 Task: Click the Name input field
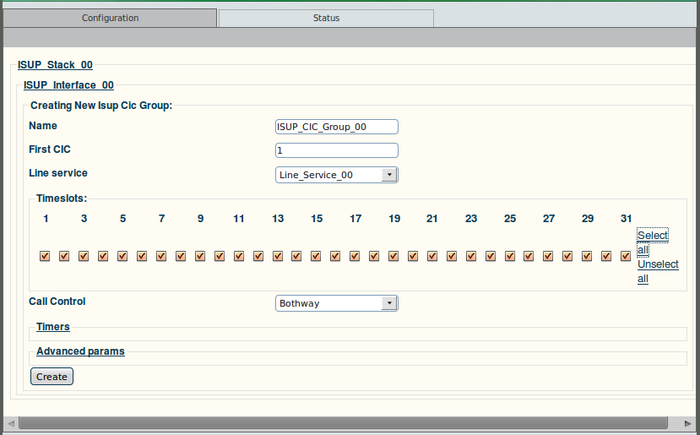pos(336,127)
